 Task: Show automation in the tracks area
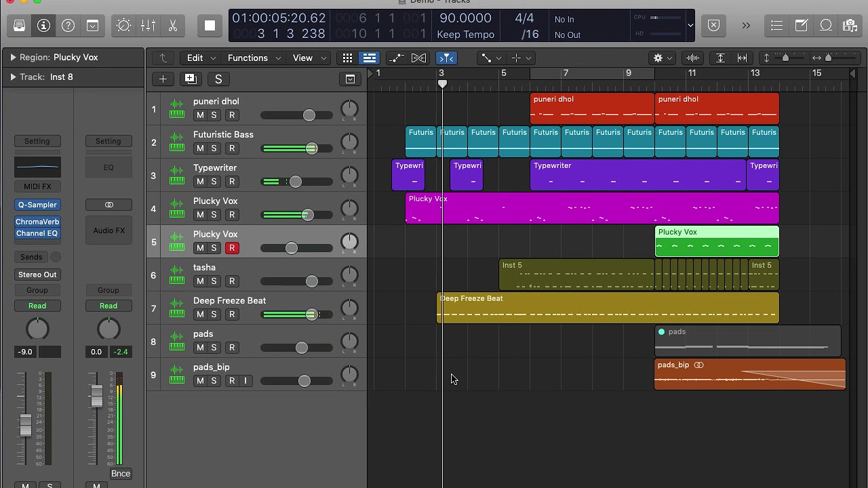(397, 58)
